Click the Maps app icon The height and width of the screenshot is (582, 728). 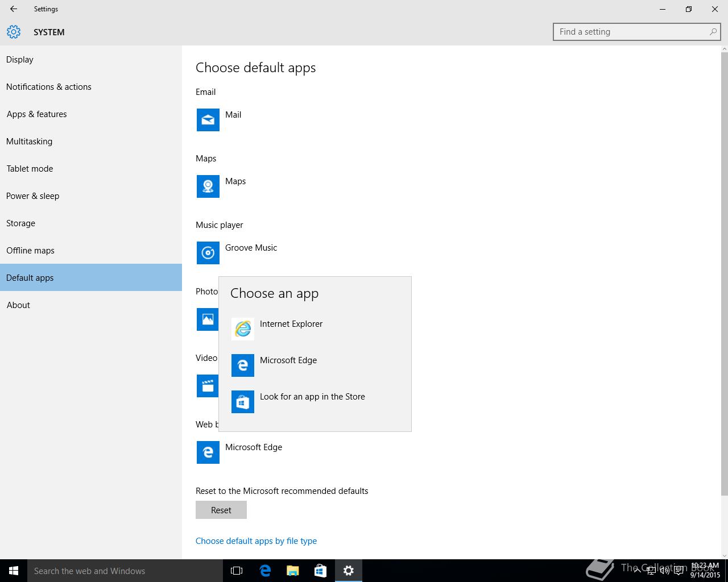(x=208, y=186)
